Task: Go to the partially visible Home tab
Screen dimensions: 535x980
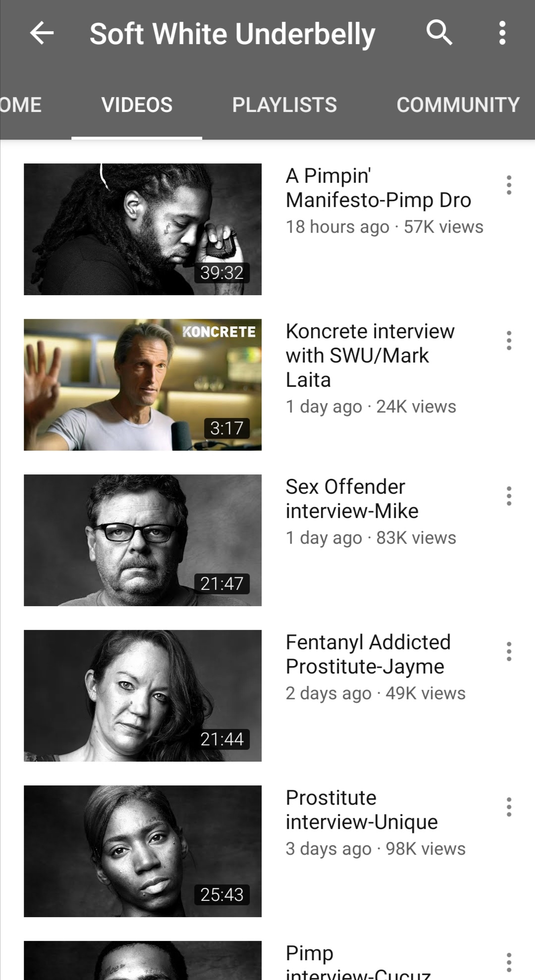Action: tap(21, 105)
